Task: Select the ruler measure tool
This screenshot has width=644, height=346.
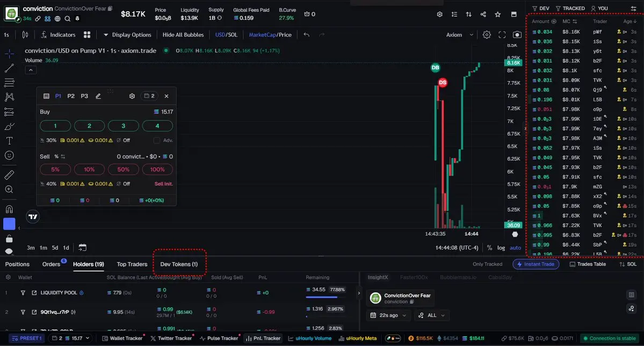Action: pyautogui.click(x=9, y=175)
